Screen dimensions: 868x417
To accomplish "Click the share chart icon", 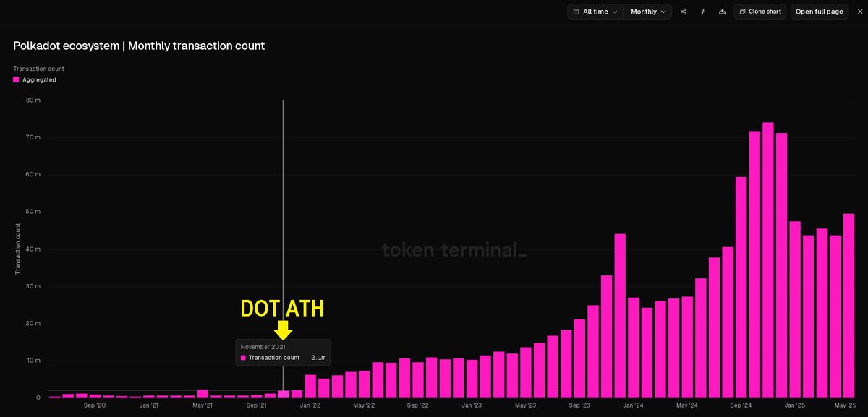I will [x=684, y=12].
